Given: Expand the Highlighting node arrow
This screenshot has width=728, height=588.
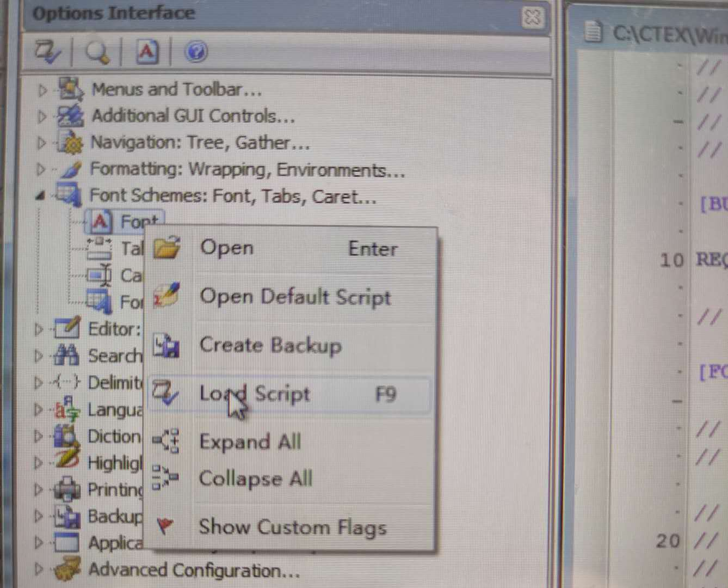Looking at the screenshot, I should [39, 463].
